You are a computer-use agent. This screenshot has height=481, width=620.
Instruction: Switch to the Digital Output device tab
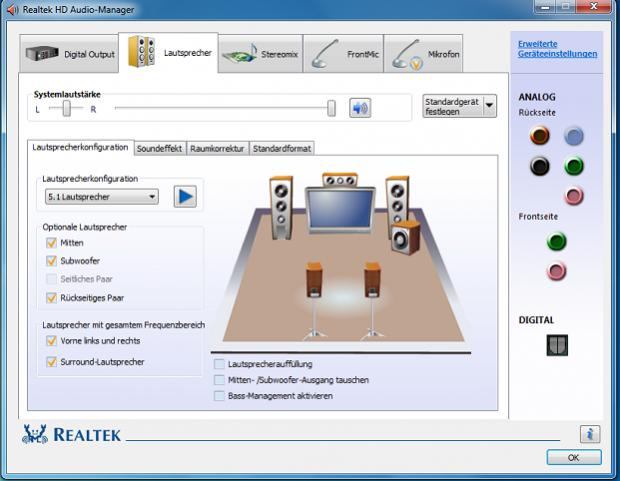pyautogui.click(x=69, y=53)
